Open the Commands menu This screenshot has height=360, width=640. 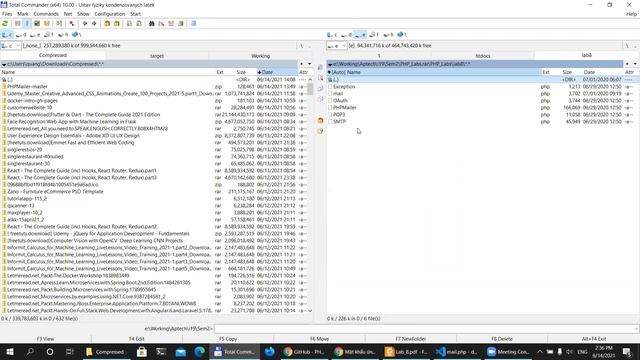click(46, 14)
